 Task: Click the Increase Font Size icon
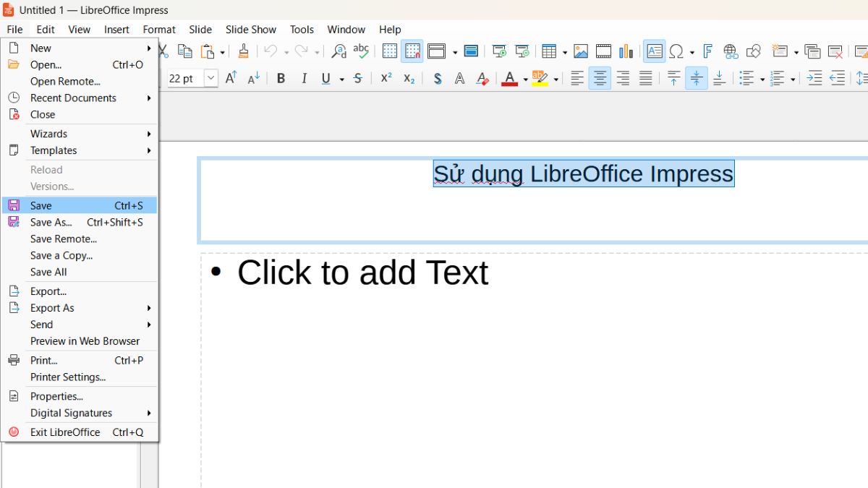[x=231, y=78]
